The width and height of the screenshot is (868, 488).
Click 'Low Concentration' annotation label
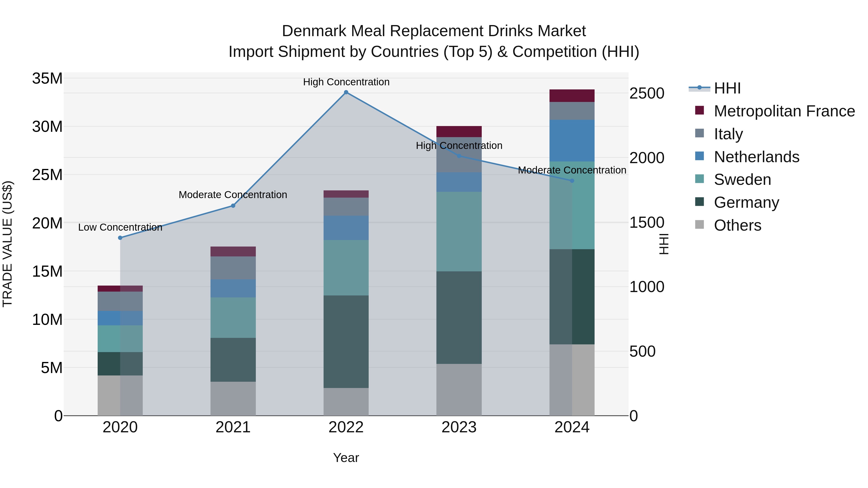[120, 227]
